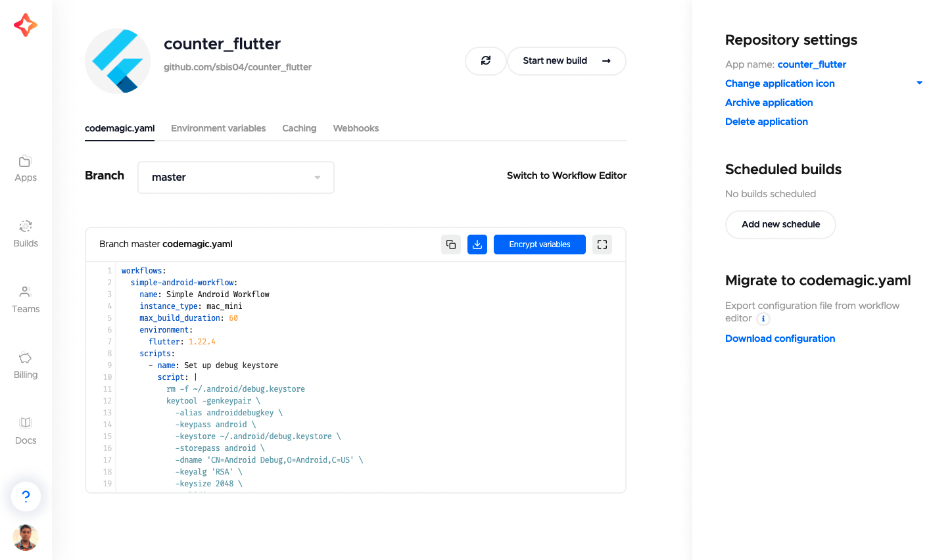952x560 pixels.
Task: Select the codemagic.yaml tab
Action: pyautogui.click(x=120, y=128)
